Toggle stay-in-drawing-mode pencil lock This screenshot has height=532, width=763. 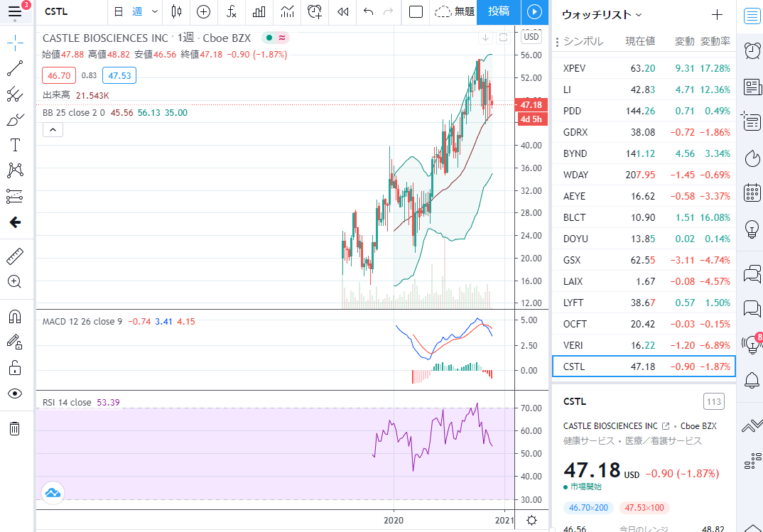pyautogui.click(x=15, y=342)
